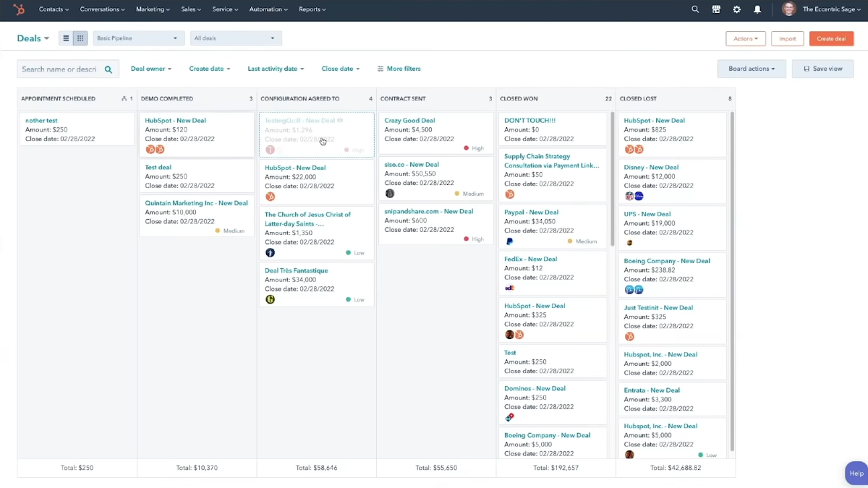Click the green Low priority dot on Deal Très Fantastique
Image resolution: width=868 pixels, height=488 pixels.
pyautogui.click(x=349, y=299)
